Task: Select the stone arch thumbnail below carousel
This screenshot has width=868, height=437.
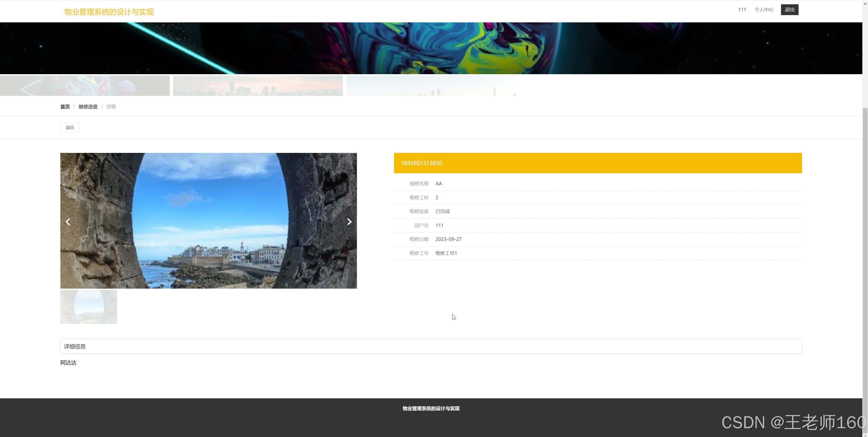Action: click(x=89, y=307)
